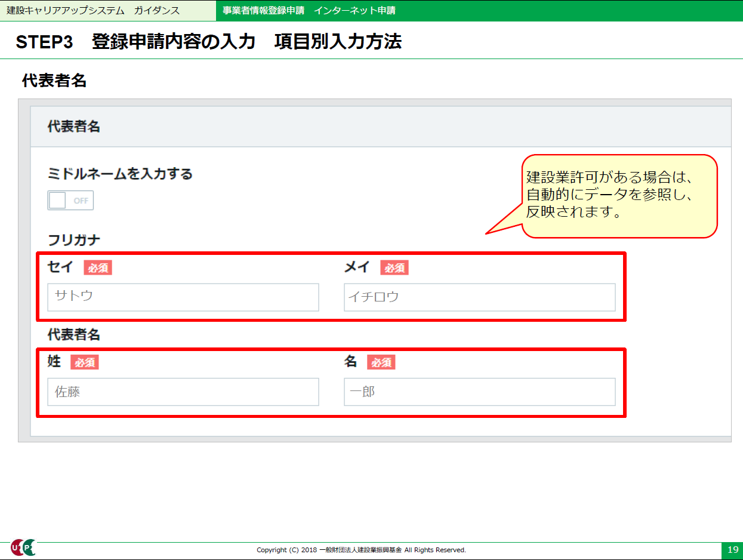This screenshot has height=560, width=743.
Task: Click the 代表者名 heading under the page title
Action: coord(54,81)
